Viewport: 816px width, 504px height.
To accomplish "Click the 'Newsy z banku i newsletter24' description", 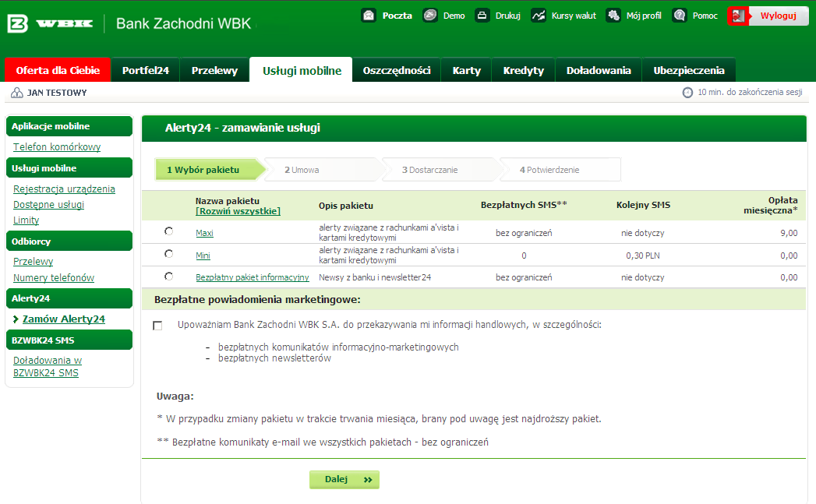I will [375, 277].
